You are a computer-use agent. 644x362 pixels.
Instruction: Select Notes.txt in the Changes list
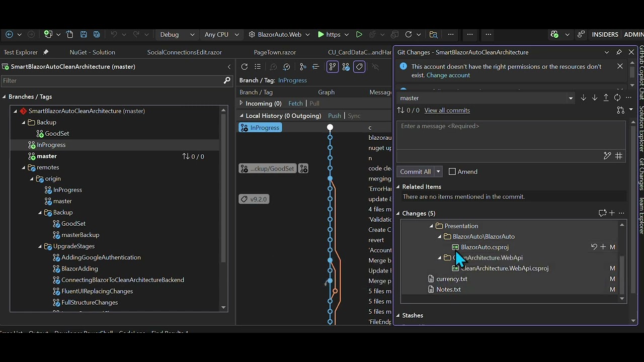[x=449, y=289]
